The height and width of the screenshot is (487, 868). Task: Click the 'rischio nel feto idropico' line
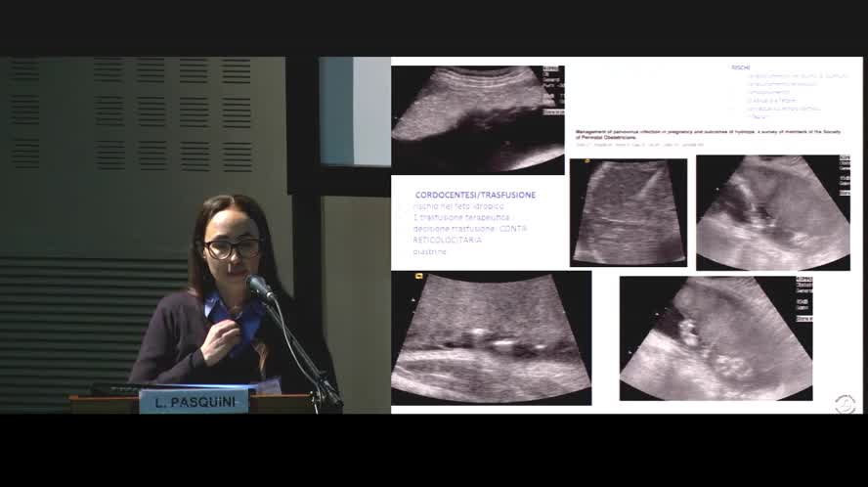click(x=458, y=206)
